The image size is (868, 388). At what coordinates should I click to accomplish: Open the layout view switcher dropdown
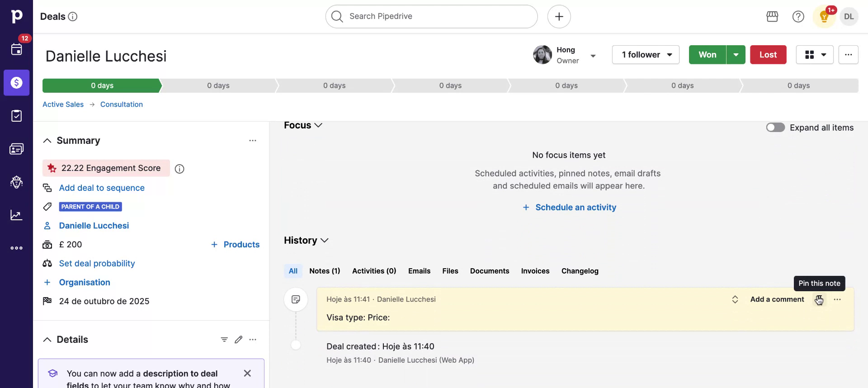(x=815, y=55)
